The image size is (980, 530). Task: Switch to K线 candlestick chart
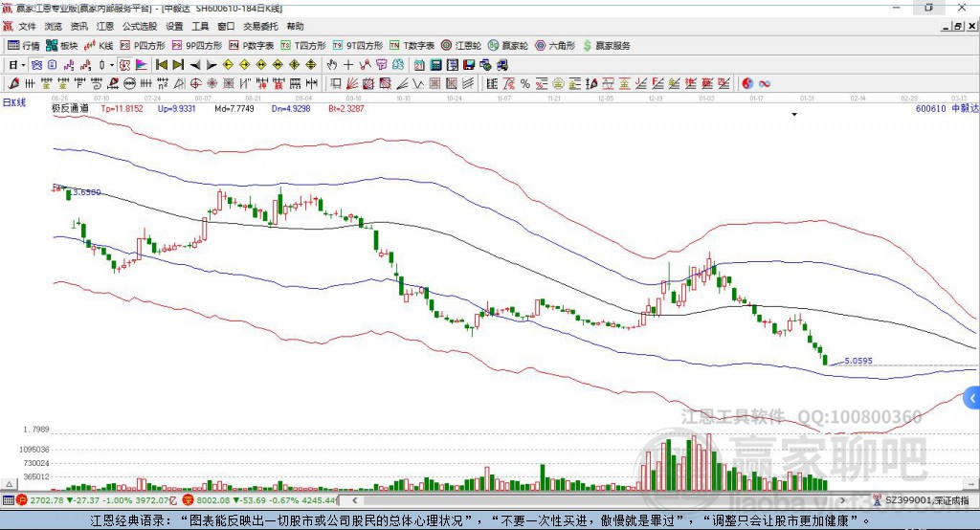click(x=99, y=46)
